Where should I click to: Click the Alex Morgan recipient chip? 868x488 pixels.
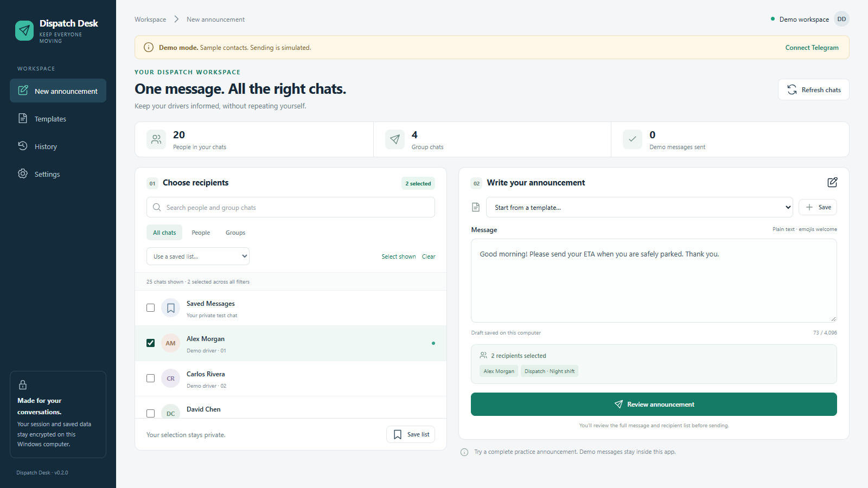(x=499, y=371)
